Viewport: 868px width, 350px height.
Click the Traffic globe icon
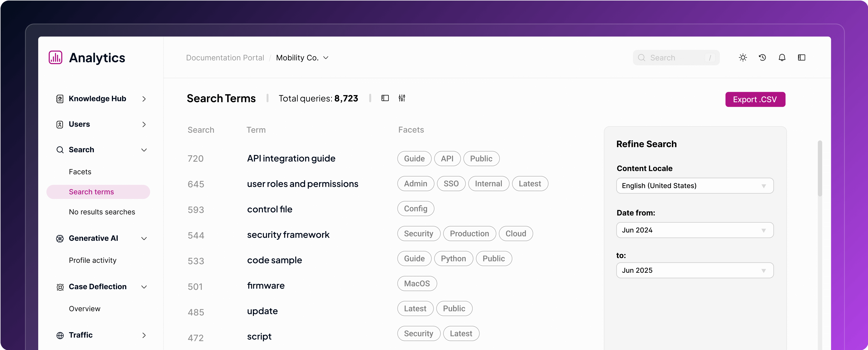(x=60, y=335)
